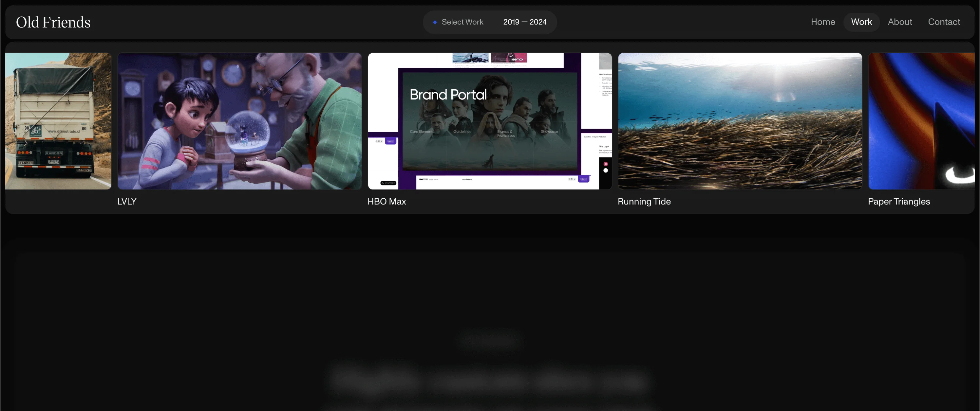Click Brand Portal heading in HBO preview
This screenshot has width=980, height=411.
point(448,94)
